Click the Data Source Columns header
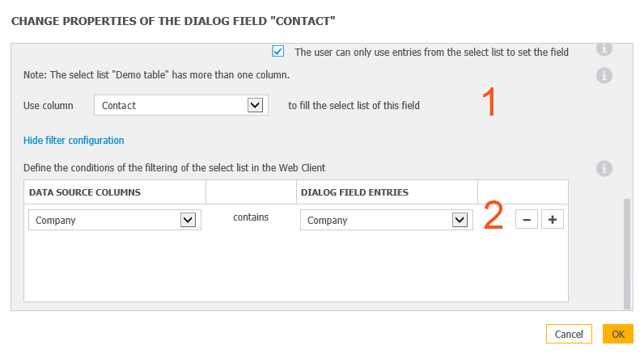644x354 pixels. coord(85,192)
